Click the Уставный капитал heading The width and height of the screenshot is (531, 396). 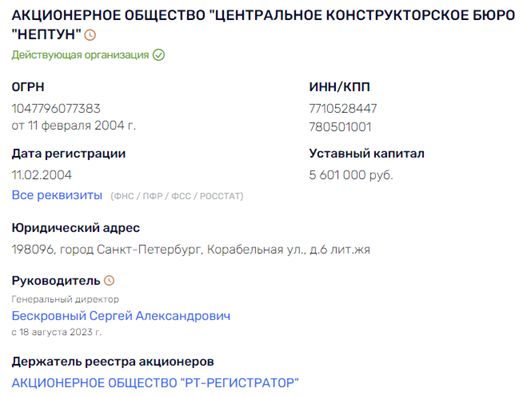(366, 154)
